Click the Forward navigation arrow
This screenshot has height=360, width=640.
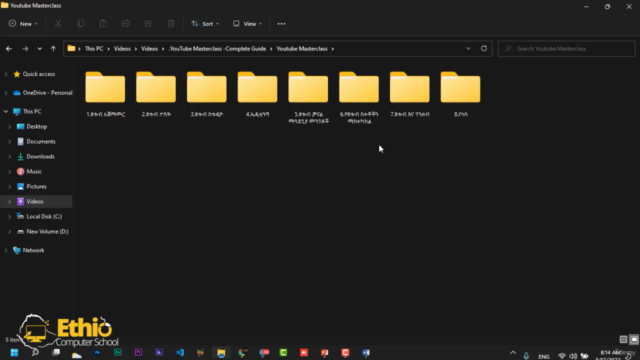point(25,49)
